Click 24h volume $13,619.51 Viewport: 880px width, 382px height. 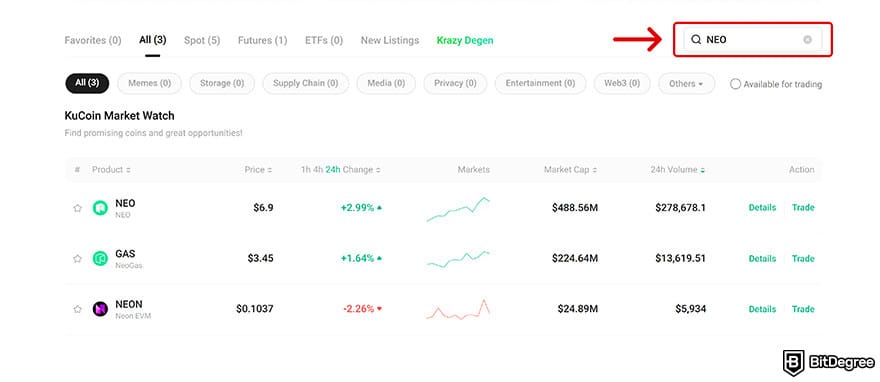[x=680, y=259]
